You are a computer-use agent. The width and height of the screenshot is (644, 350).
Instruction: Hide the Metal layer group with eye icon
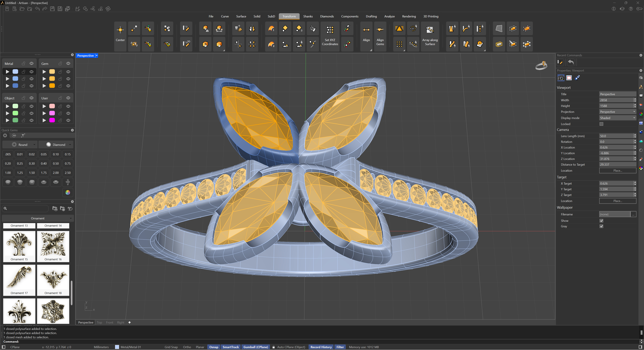click(32, 64)
